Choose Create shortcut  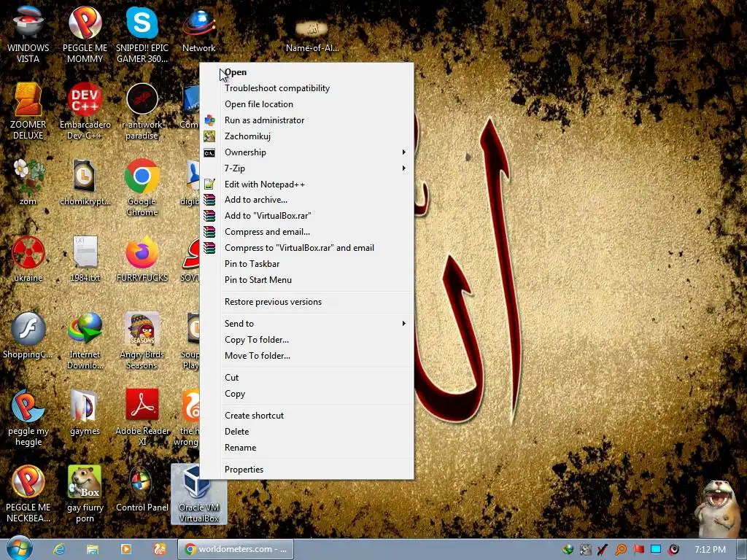click(x=307, y=415)
